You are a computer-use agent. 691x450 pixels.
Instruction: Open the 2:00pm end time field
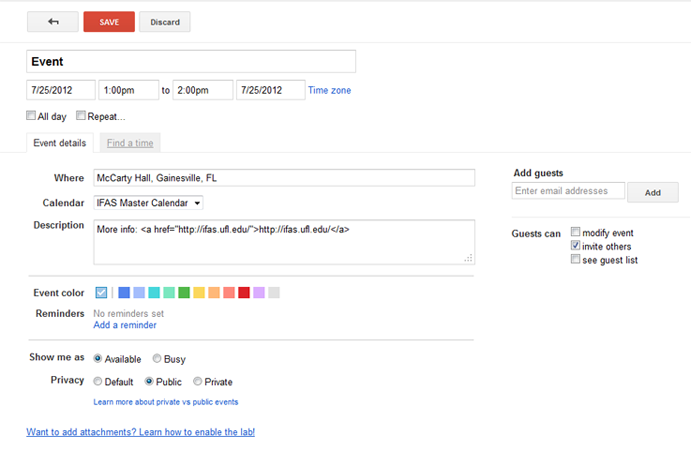[203, 90]
